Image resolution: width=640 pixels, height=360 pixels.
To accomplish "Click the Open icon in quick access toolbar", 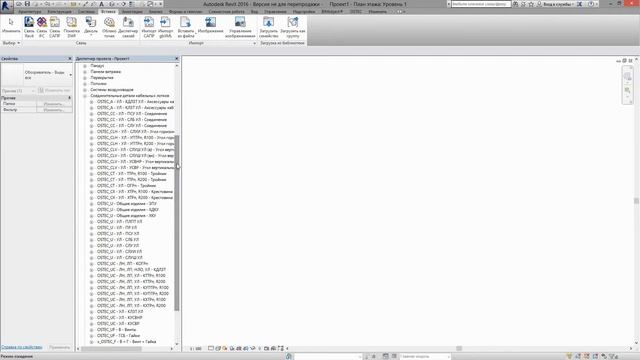I will 19,4.
